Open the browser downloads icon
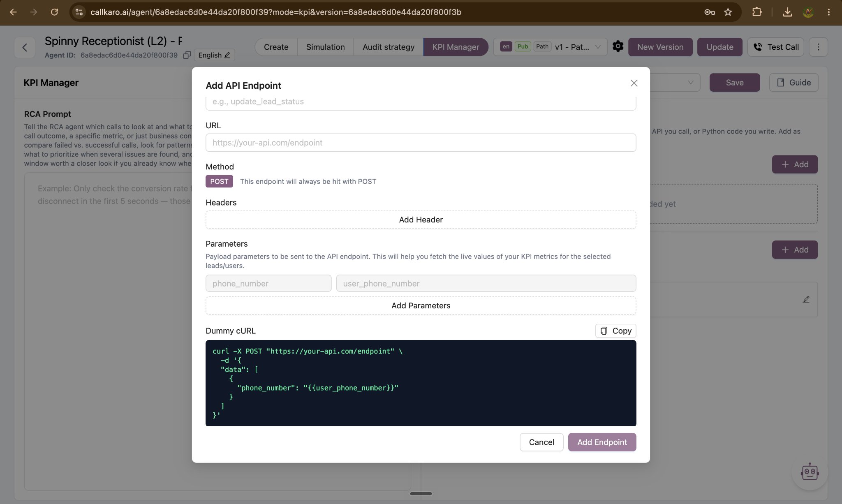842x504 pixels. [787, 12]
